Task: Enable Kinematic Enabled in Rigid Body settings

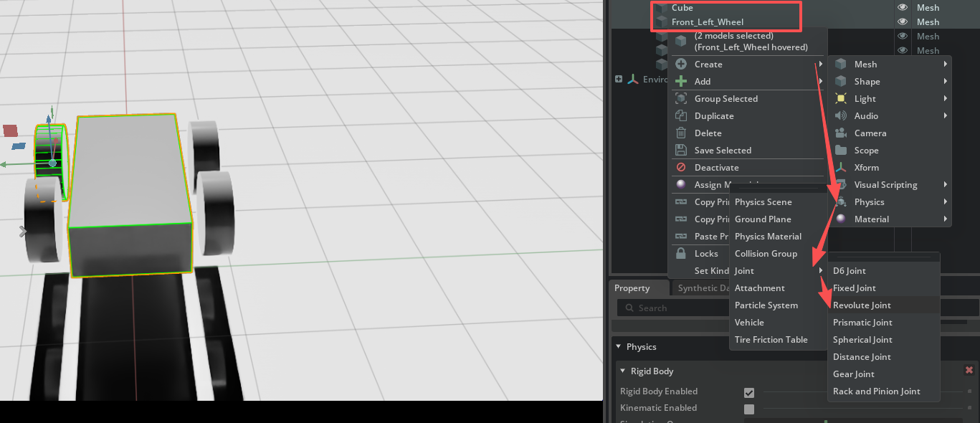Action: click(749, 408)
